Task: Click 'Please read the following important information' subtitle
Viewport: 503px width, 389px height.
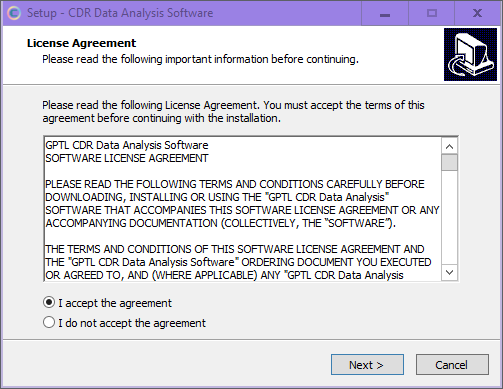Action: 200,59
